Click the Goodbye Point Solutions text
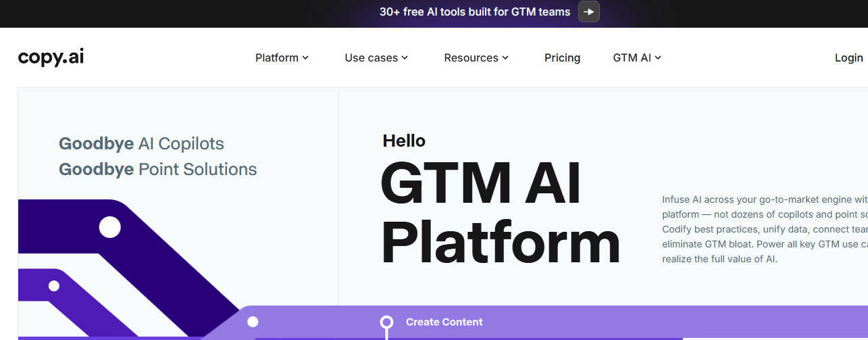 coord(158,169)
